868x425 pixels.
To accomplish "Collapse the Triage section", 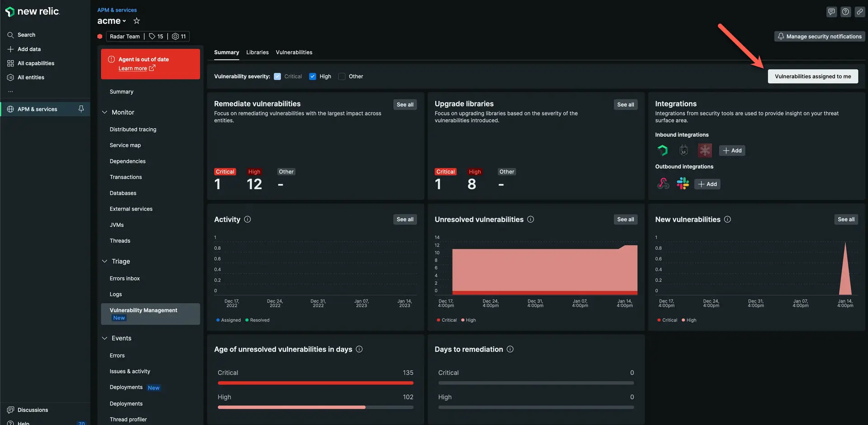I will click(x=104, y=261).
